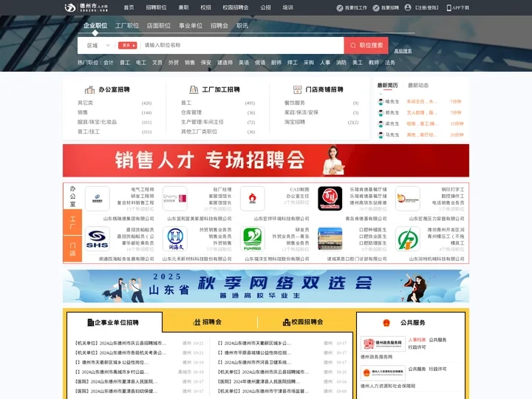
Task: Click the avatar icon beside 喻先生
Action: pyautogui.click(x=381, y=101)
